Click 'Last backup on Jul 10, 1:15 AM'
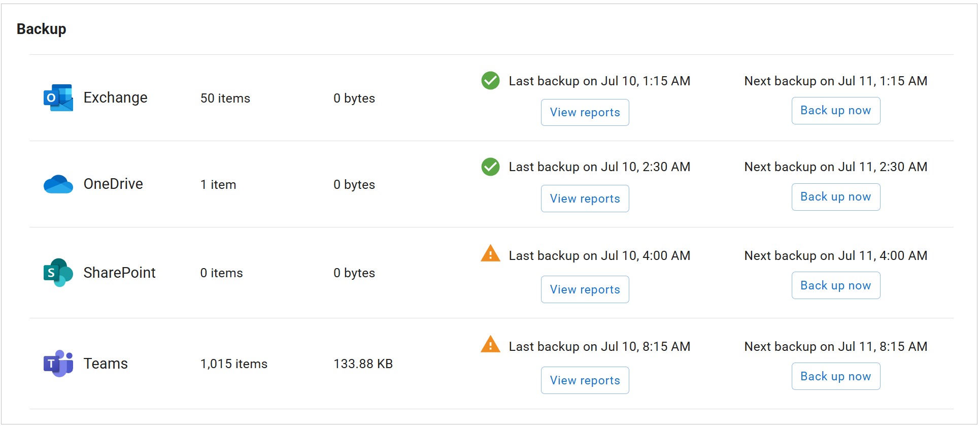 [599, 81]
